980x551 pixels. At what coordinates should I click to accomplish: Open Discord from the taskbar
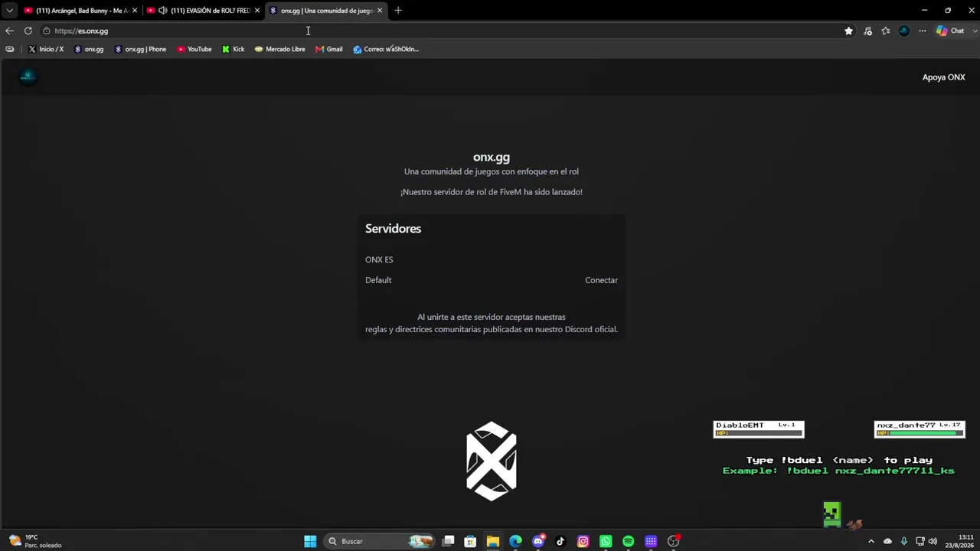538,541
